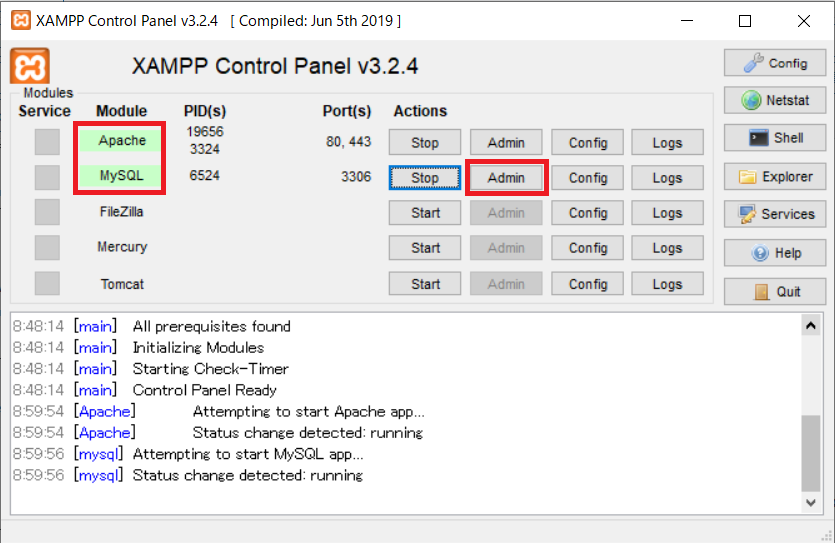Viewport: 835px width, 543px height.
Task: Click the XAMPP title bar icon
Action: point(21,21)
